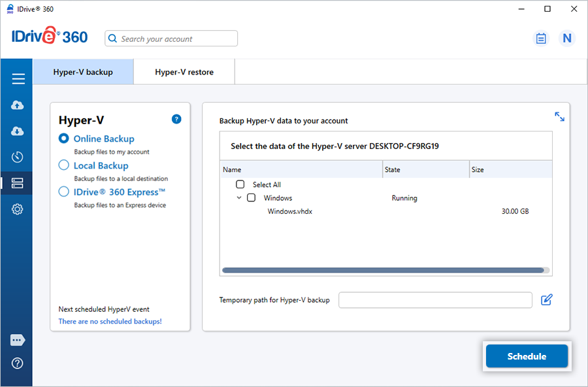Click the Schedule button

[527, 356]
